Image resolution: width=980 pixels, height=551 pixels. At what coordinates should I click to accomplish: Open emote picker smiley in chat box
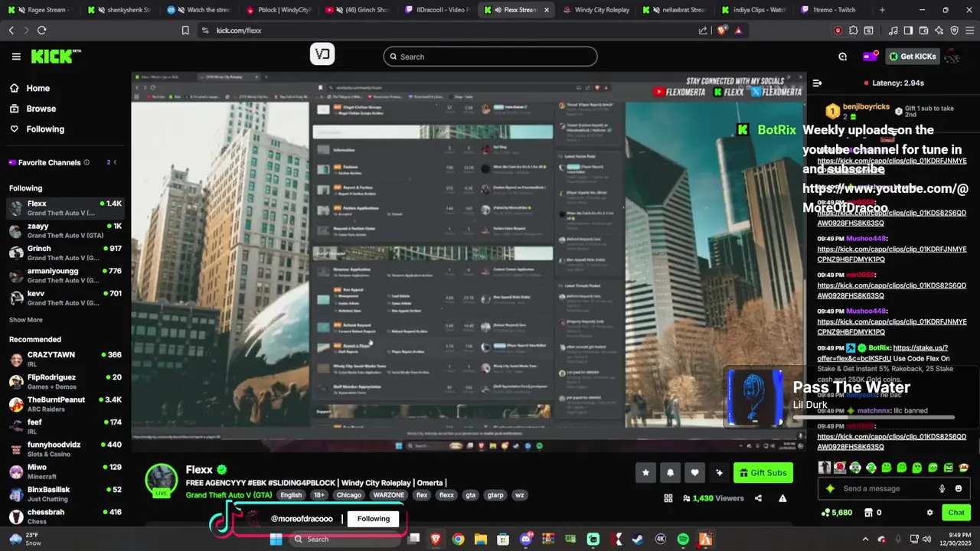point(958,488)
